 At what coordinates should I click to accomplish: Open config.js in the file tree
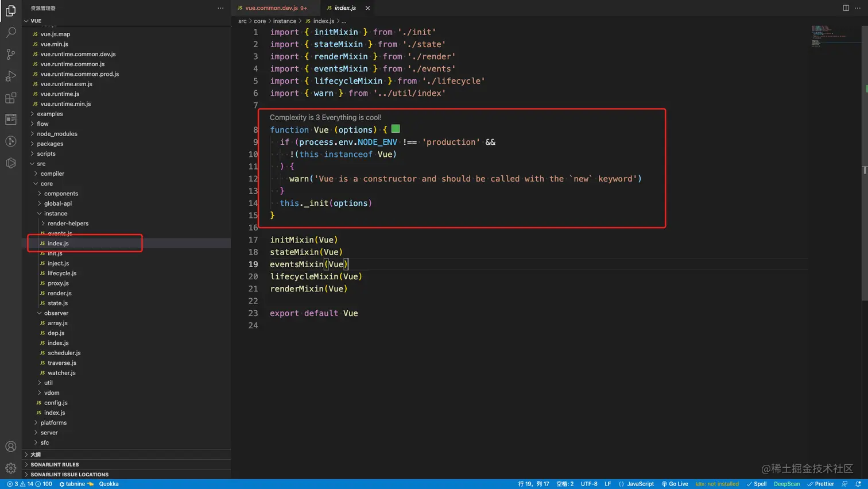(126, 403)
